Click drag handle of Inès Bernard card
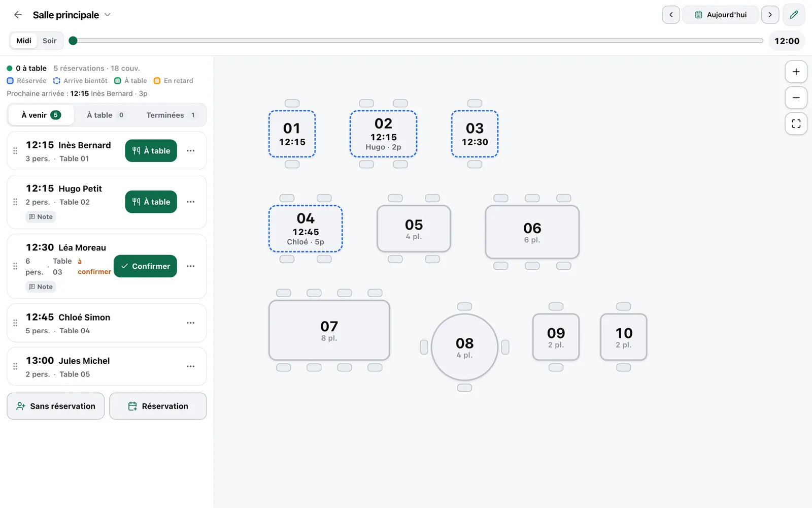 point(15,151)
